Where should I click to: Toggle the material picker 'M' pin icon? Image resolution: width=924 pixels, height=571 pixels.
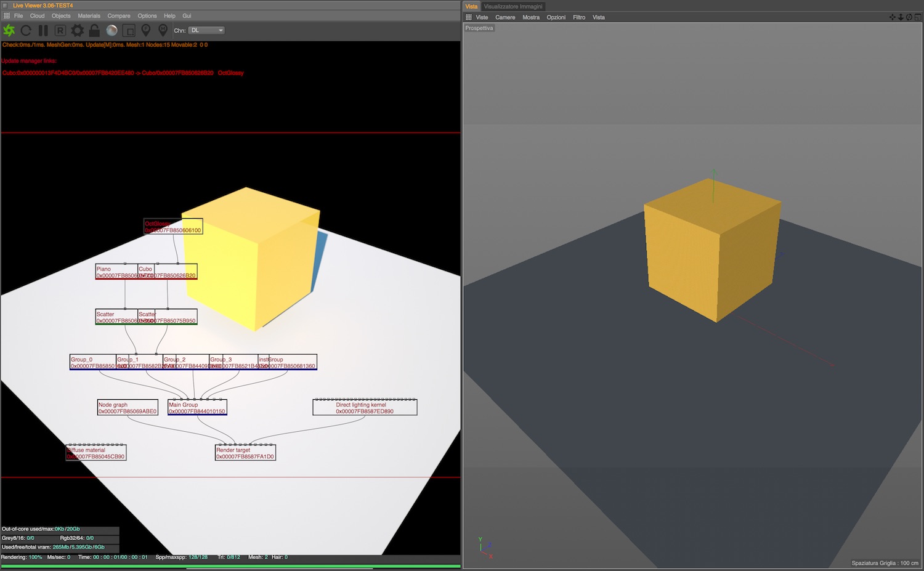pyautogui.click(x=163, y=30)
